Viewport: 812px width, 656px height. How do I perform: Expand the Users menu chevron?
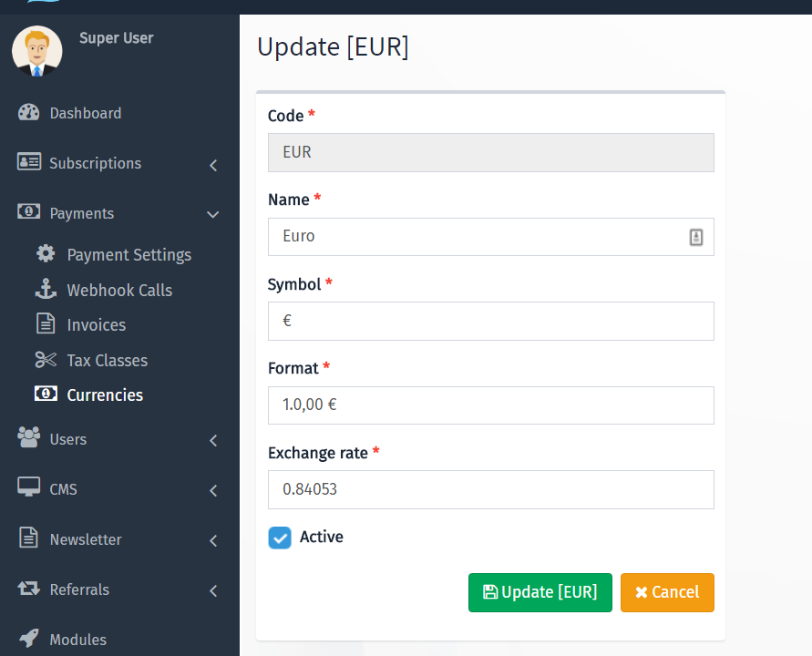point(213,441)
